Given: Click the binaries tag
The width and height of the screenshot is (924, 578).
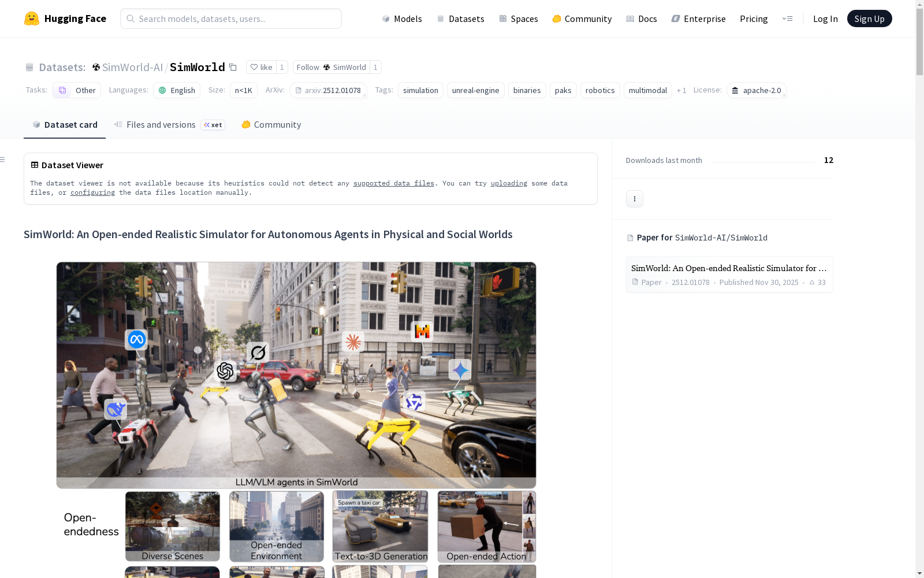Looking at the screenshot, I should pyautogui.click(x=527, y=90).
